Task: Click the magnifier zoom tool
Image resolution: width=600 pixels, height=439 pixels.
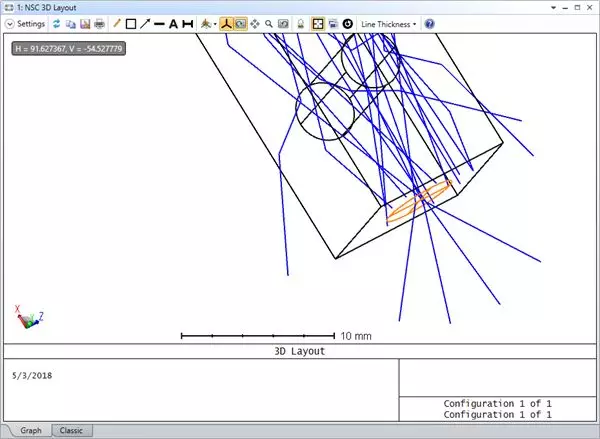Action: (x=269, y=23)
